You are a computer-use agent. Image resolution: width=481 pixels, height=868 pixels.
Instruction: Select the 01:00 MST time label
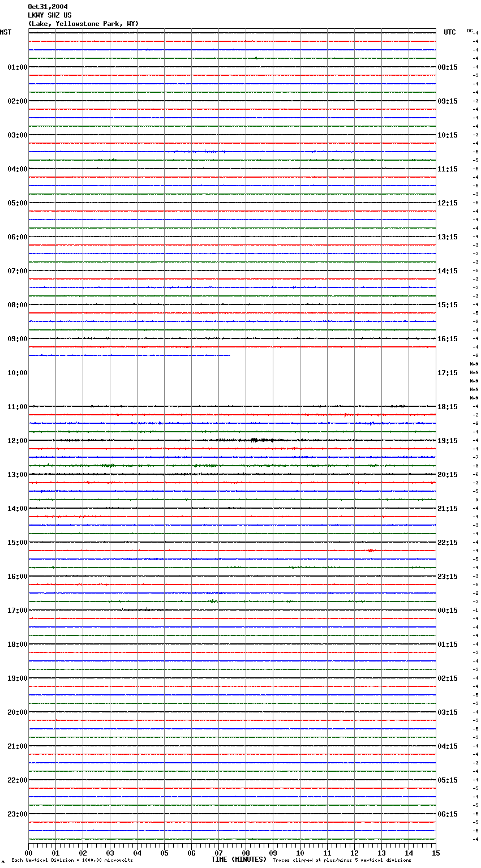point(18,67)
